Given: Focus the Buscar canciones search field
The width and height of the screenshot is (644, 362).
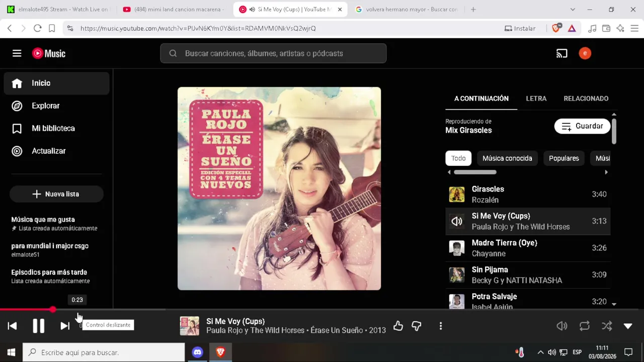Looking at the screenshot, I should pos(273,53).
